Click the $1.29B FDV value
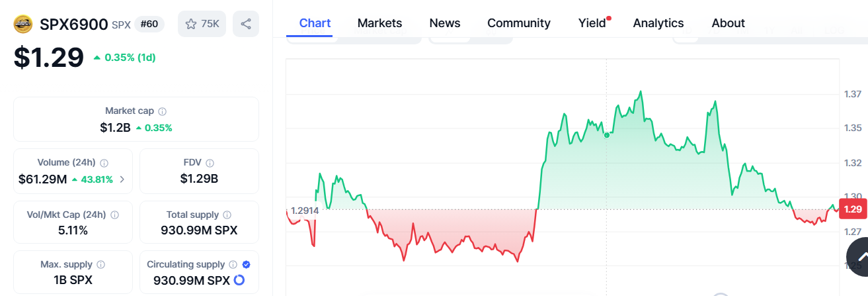The width and height of the screenshot is (868, 296). coord(199,179)
